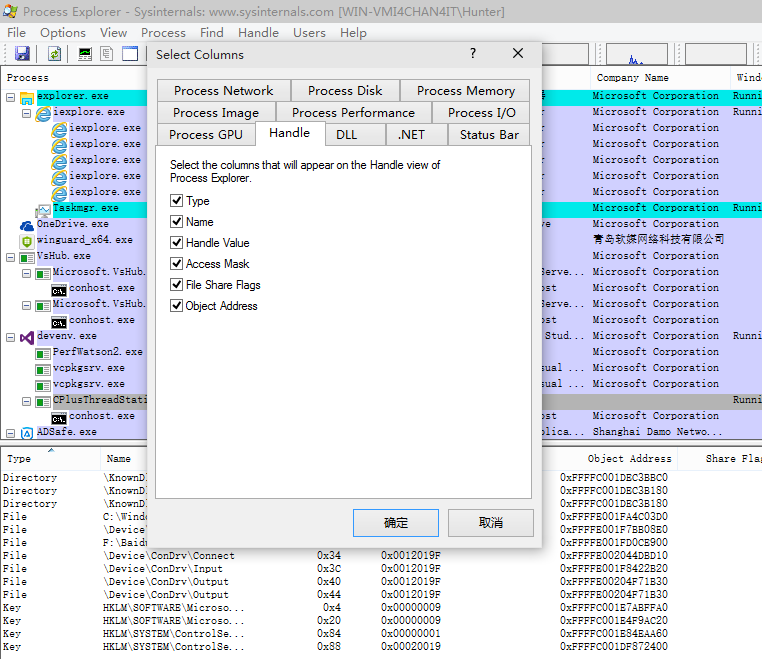Viewport: 762px width, 659px height.
Task: Switch to the Process I/O tab
Action: click(481, 113)
